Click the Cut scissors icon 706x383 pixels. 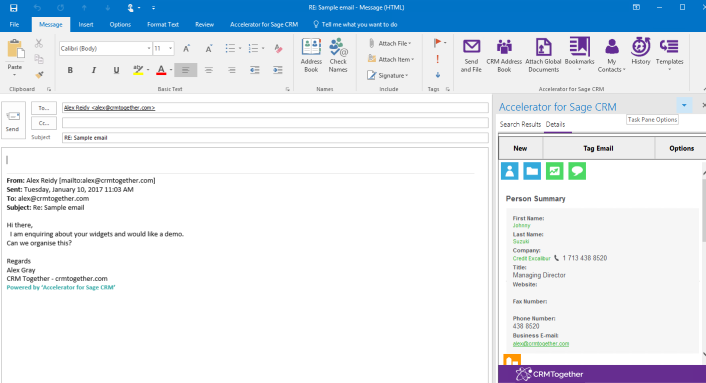[x=39, y=44]
